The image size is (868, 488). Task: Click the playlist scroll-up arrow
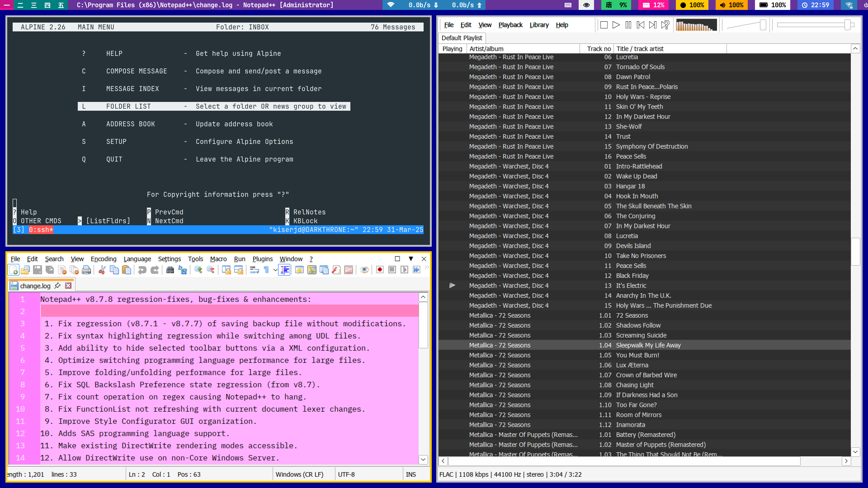point(855,49)
